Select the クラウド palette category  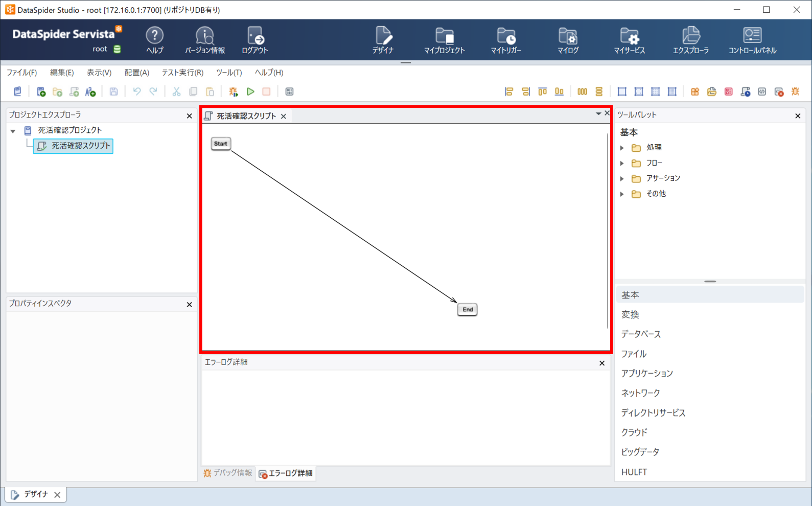[710, 432]
